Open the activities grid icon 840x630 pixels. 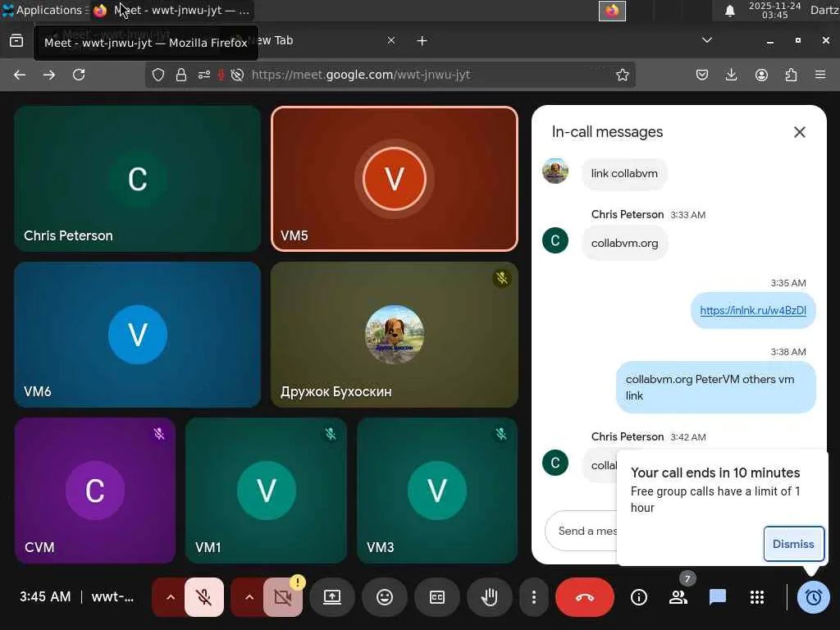pos(757,597)
